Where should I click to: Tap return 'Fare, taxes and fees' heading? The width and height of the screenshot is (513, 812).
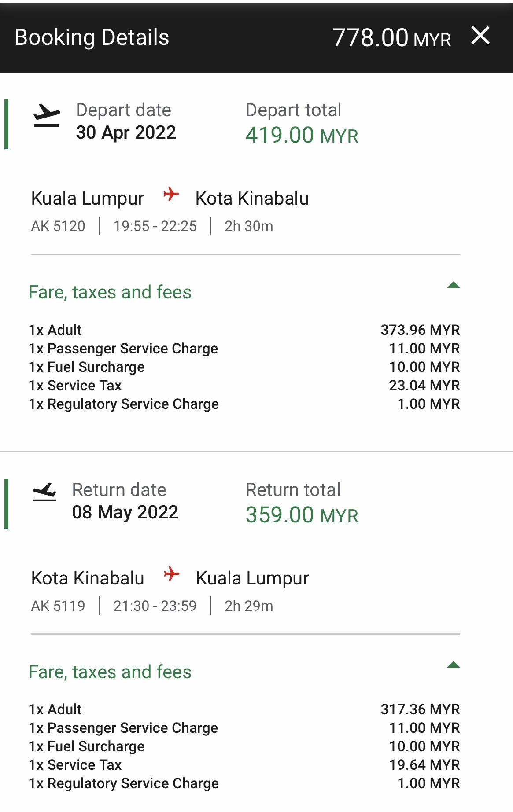click(x=110, y=672)
